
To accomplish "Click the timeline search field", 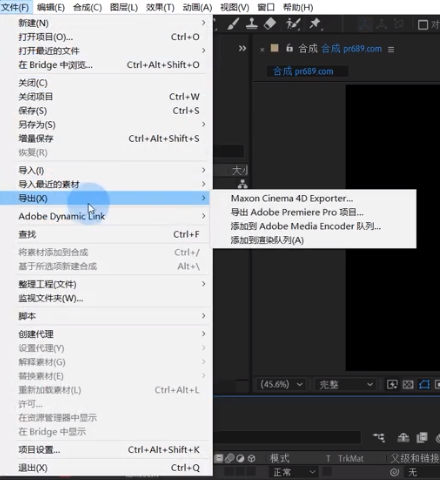I will coord(287,437).
